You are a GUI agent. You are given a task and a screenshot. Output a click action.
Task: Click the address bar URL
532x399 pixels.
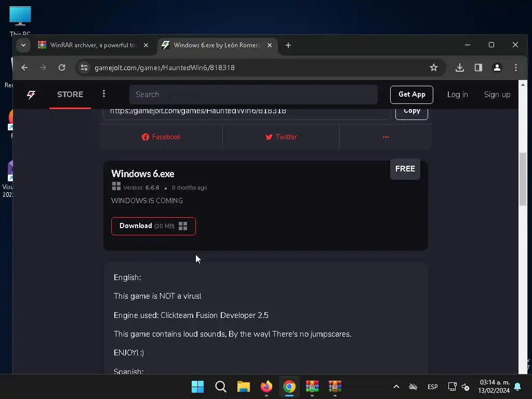coord(165,68)
